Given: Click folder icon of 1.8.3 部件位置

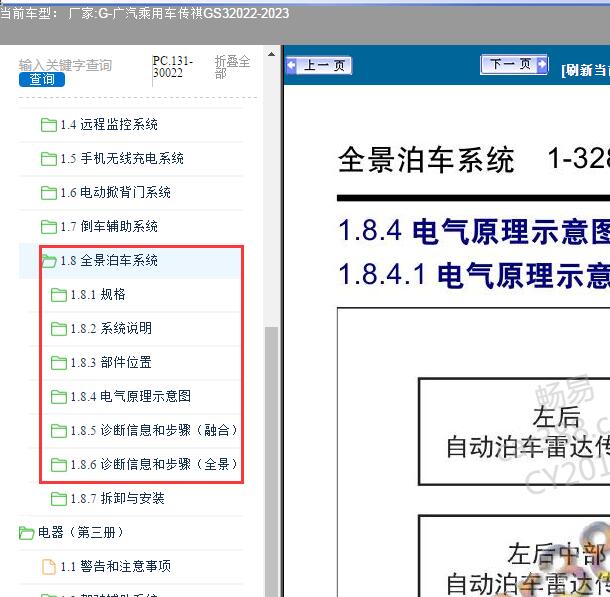Looking at the screenshot, I should click(x=59, y=362).
